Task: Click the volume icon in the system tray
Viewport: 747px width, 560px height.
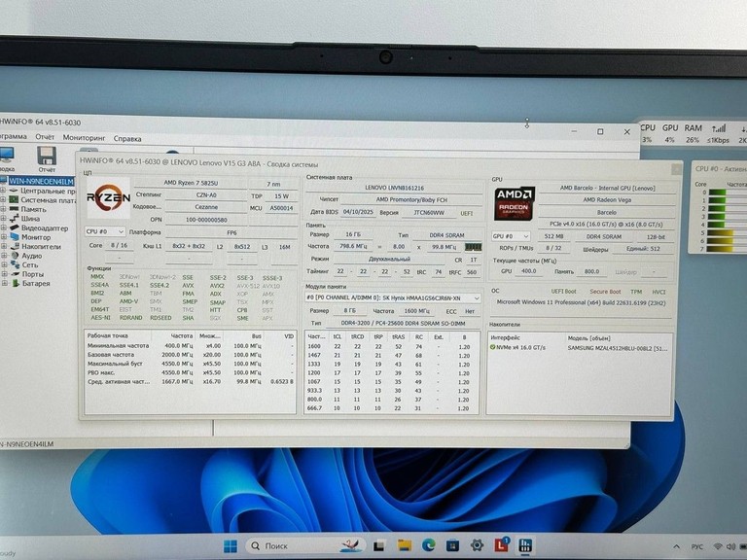Action: tap(730, 546)
